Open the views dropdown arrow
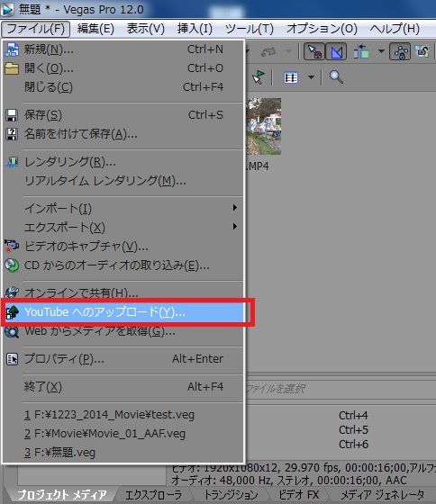This screenshot has width=436, height=504. tap(311, 77)
